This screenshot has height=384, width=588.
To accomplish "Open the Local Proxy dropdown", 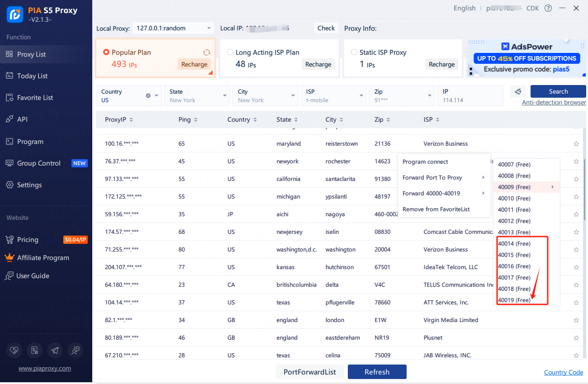I will pyautogui.click(x=173, y=28).
